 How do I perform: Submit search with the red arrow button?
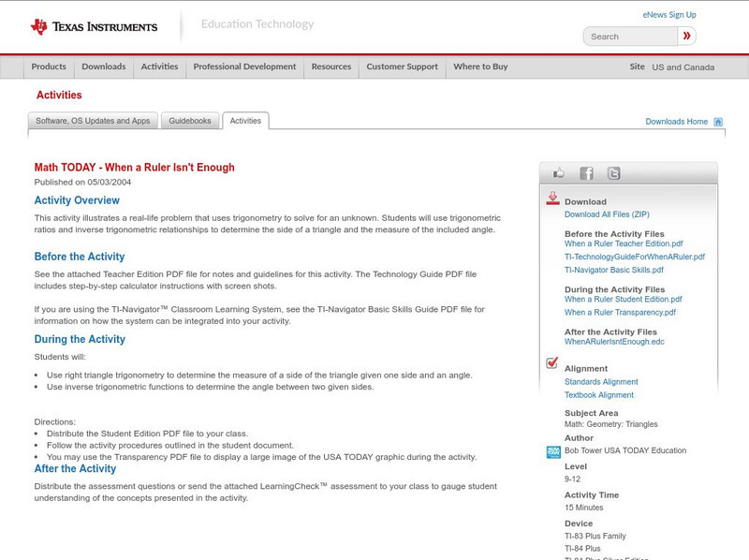pyautogui.click(x=686, y=36)
